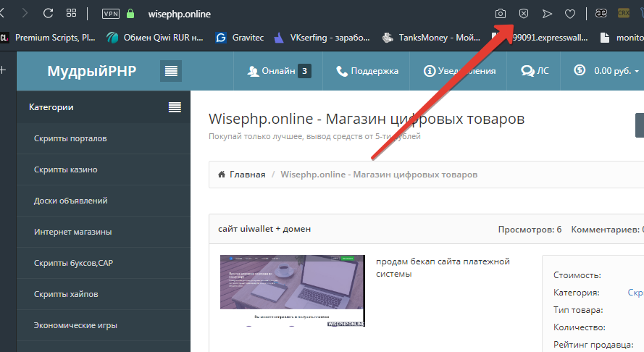Click the snapshot camera icon
The height and width of the screenshot is (352, 644).
[501, 14]
